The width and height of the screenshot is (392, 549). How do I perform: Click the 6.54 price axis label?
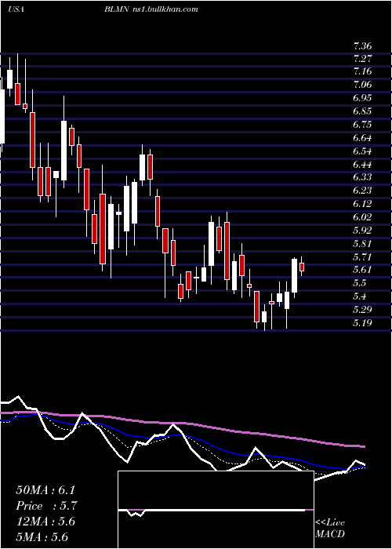362,151
